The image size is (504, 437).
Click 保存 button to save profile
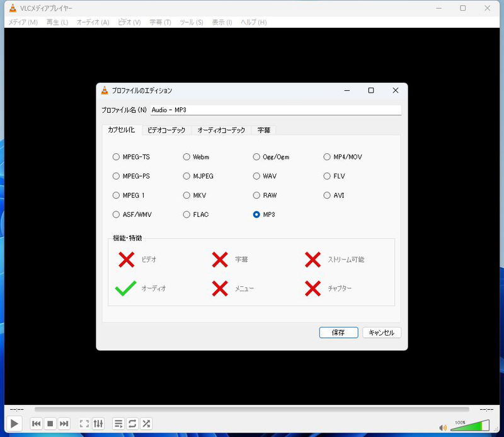[x=338, y=333]
